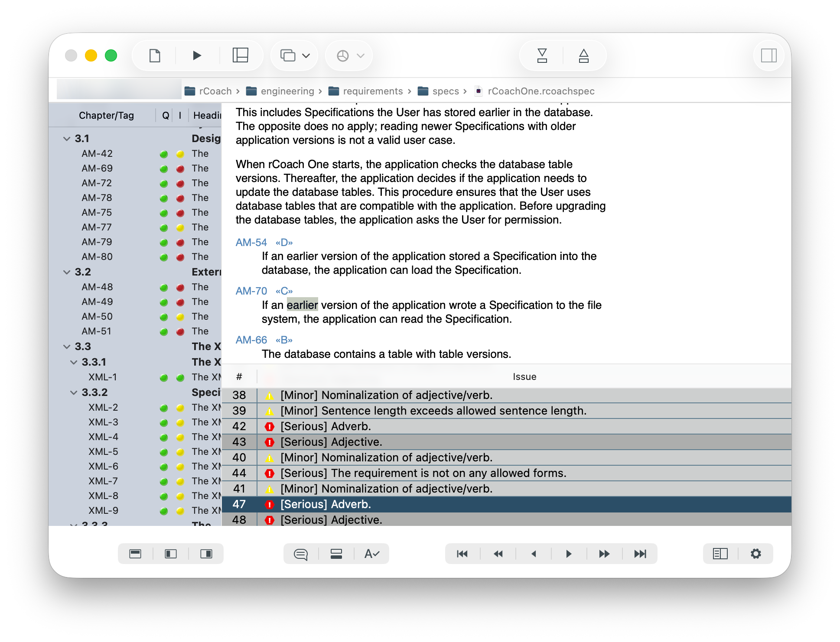Image resolution: width=840 pixels, height=642 pixels.
Task: Click the Chapter/Tag column header
Action: pyautogui.click(x=106, y=115)
